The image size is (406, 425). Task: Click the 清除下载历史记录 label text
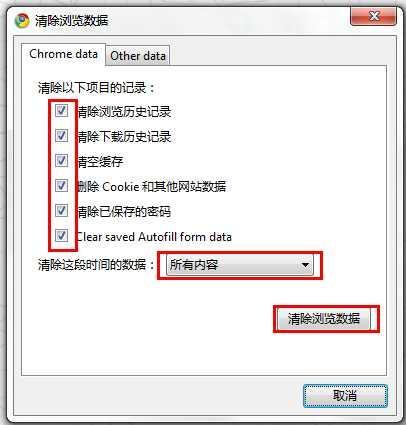click(x=124, y=136)
